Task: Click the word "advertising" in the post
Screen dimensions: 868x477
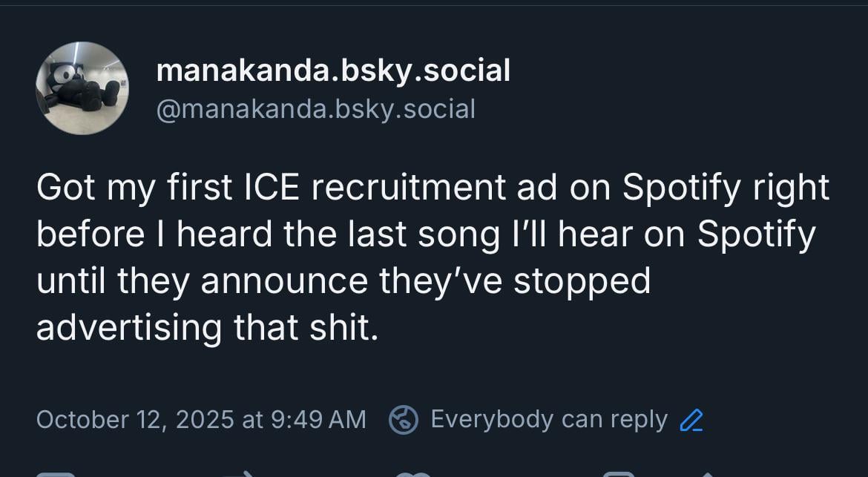Action: (x=128, y=327)
